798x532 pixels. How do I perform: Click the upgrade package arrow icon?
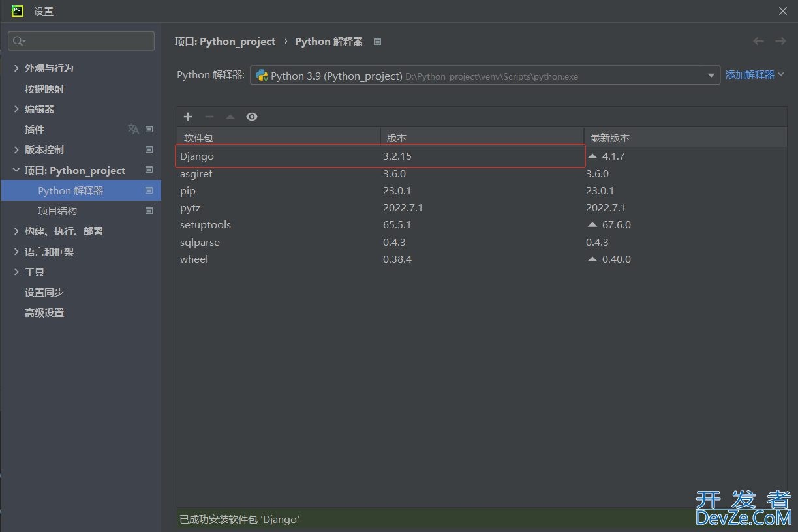[x=230, y=117]
